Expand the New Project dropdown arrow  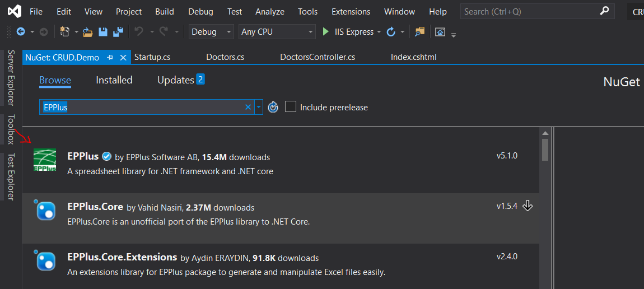tap(76, 31)
